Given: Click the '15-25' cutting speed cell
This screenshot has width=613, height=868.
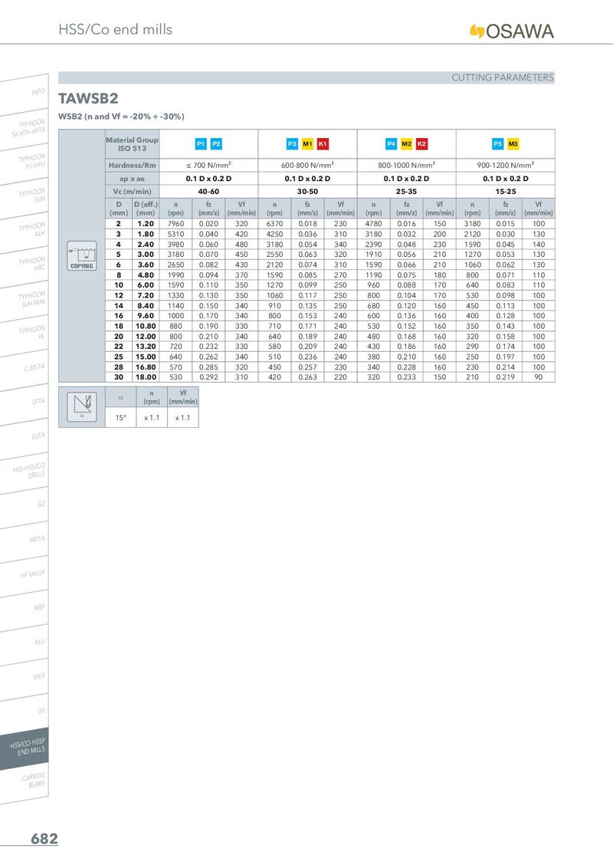Looking at the screenshot, I should point(506,192).
